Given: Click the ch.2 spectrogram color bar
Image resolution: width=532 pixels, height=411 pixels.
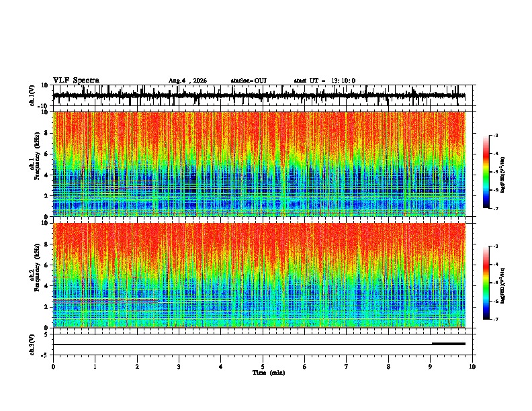Looking at the screenshot, I should (486, 283).
